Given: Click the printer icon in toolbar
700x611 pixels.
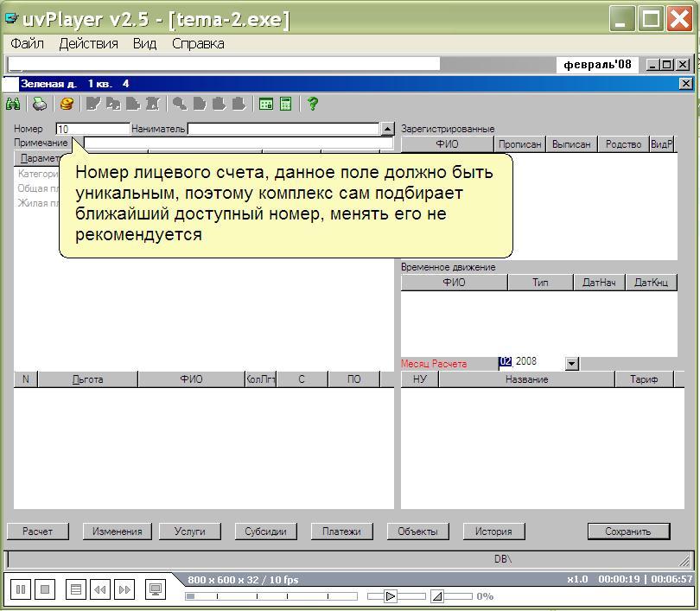Looking at the screenshot, I should 39,104.
